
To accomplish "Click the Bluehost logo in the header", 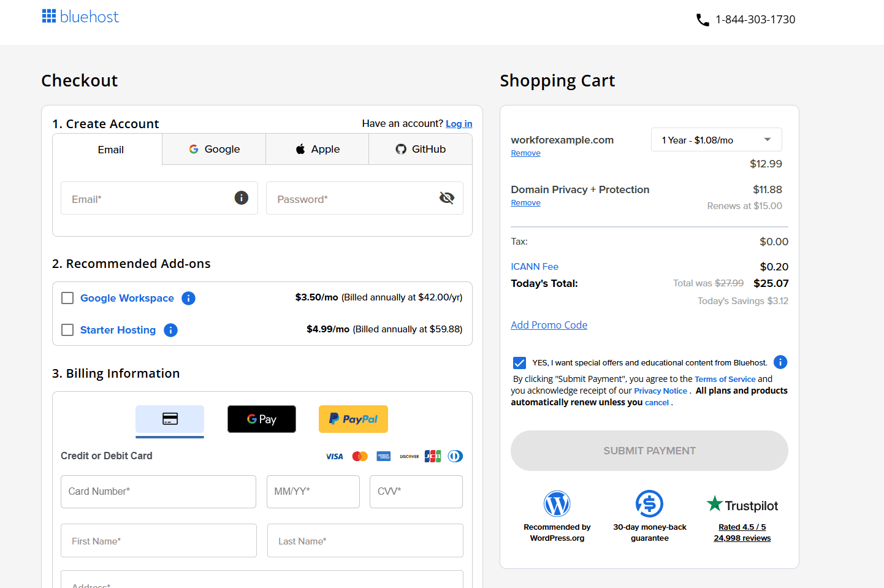I will (x=80, y=17).
